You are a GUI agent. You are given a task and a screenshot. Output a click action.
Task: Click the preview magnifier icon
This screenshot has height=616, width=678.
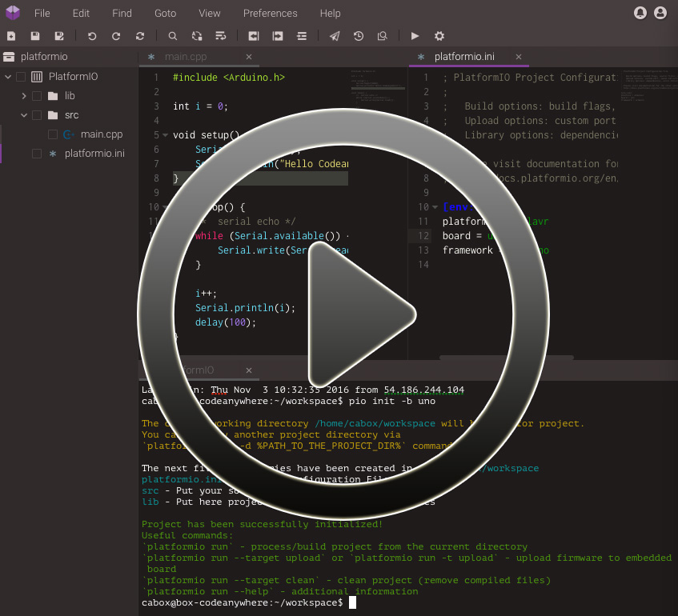click(383, 36)
